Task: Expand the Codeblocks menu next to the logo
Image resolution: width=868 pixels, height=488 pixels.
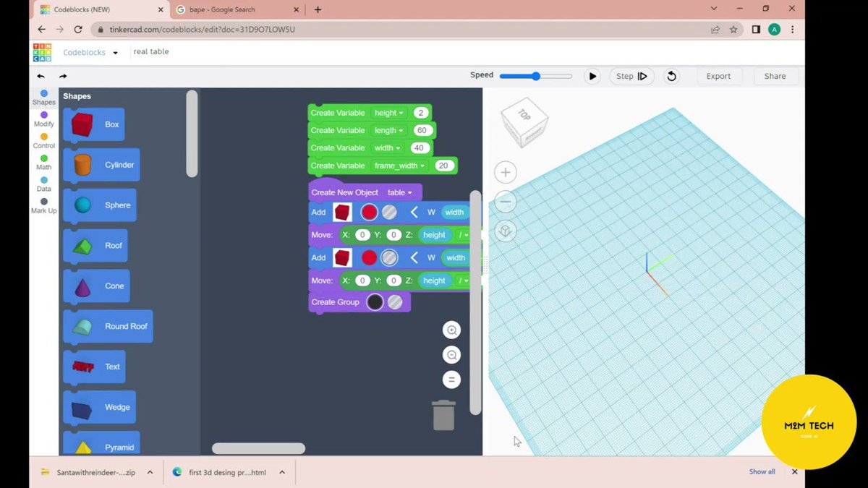Action: (x=114, y=51)
